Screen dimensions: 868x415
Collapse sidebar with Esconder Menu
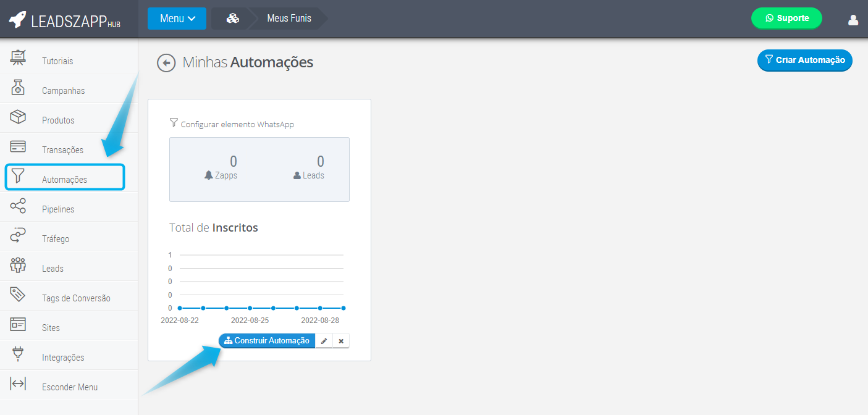tap(69, 387)
